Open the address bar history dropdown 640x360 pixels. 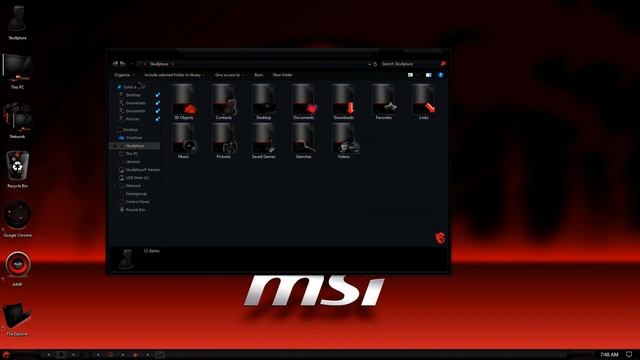click(x=369, y=64)
